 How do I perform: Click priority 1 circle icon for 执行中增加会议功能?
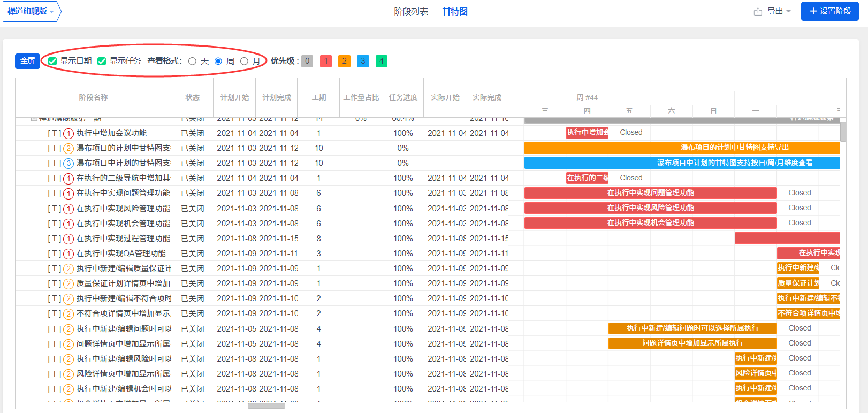click(68, 133)
